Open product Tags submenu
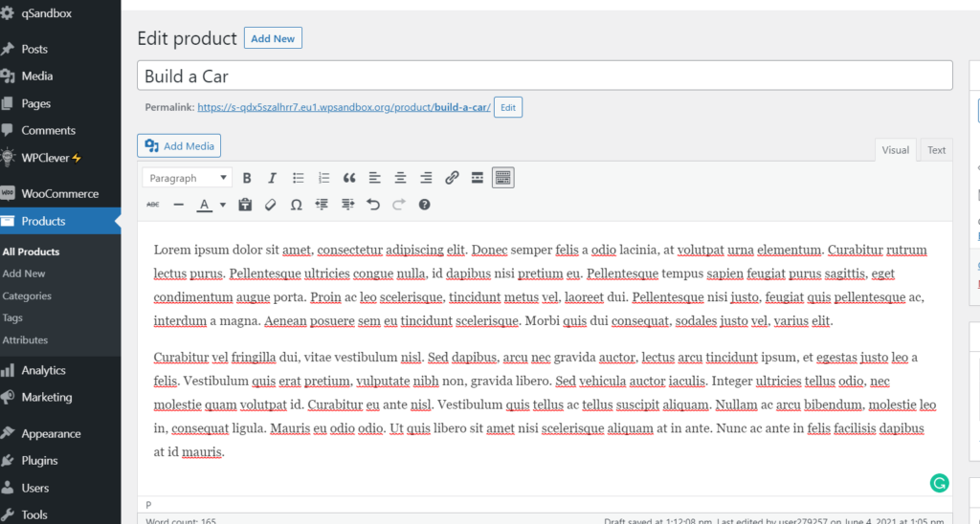This screenshot has width=980, height=524. pos(12,317)
